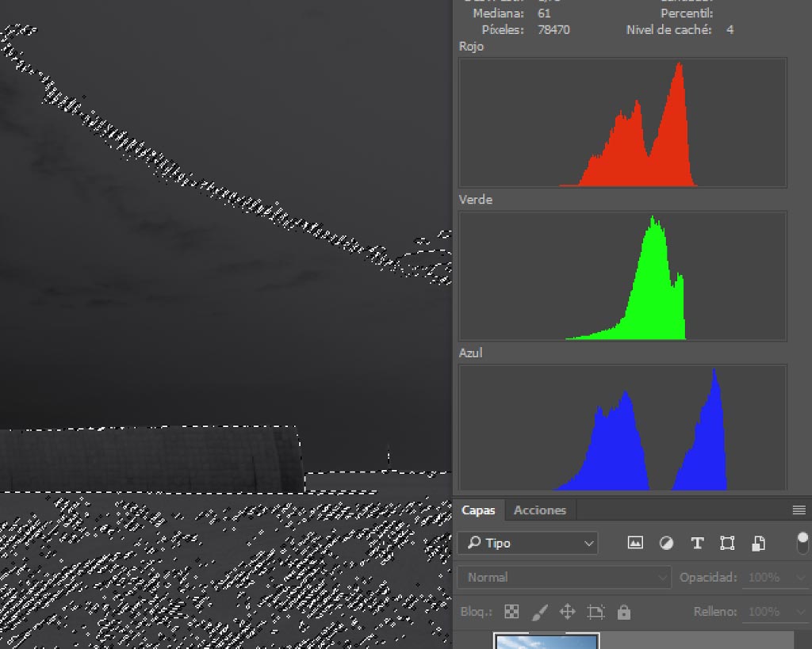Expand the Relleno slider dropdown
The image size is (812, 649).
pos(802,612)
